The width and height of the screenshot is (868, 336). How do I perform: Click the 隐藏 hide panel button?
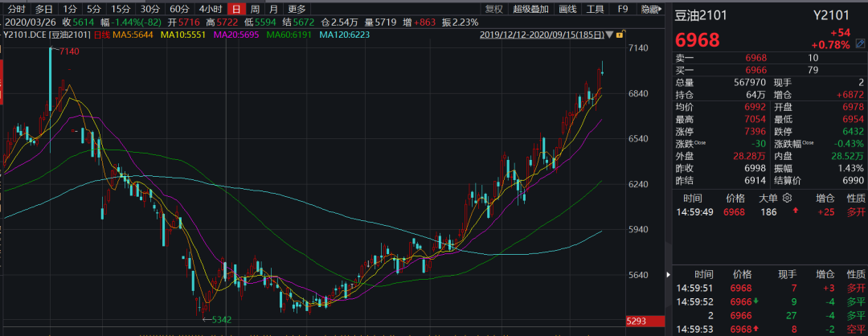pos(649,10)
